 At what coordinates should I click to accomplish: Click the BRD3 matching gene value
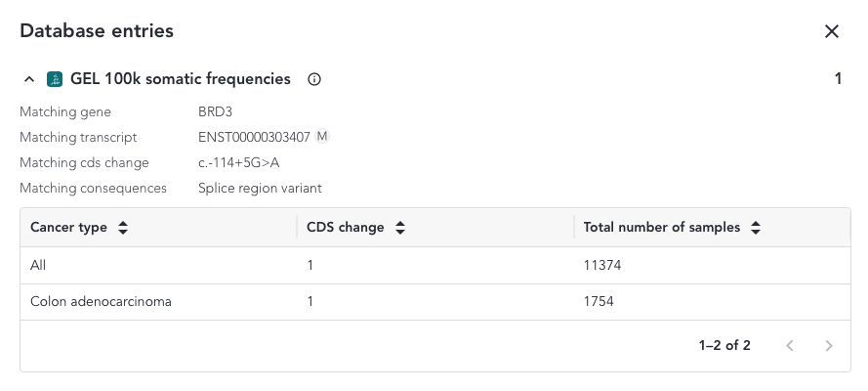[215, 112]
